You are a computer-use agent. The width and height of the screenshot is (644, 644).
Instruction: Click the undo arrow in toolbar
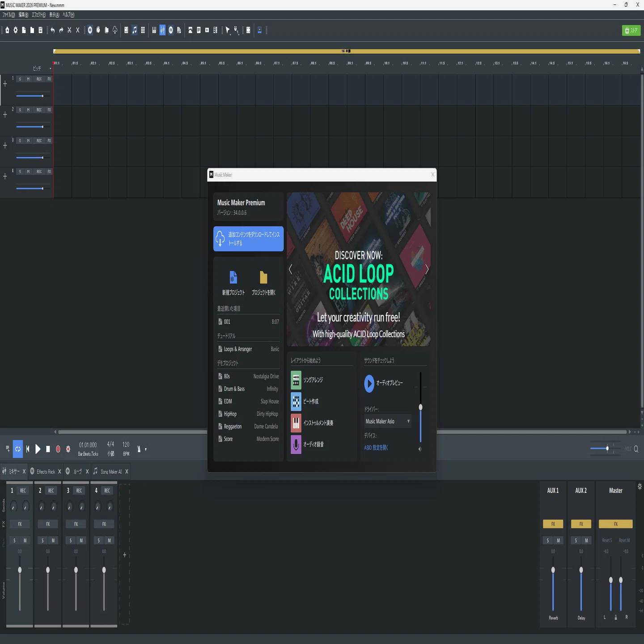click(53, 30)
